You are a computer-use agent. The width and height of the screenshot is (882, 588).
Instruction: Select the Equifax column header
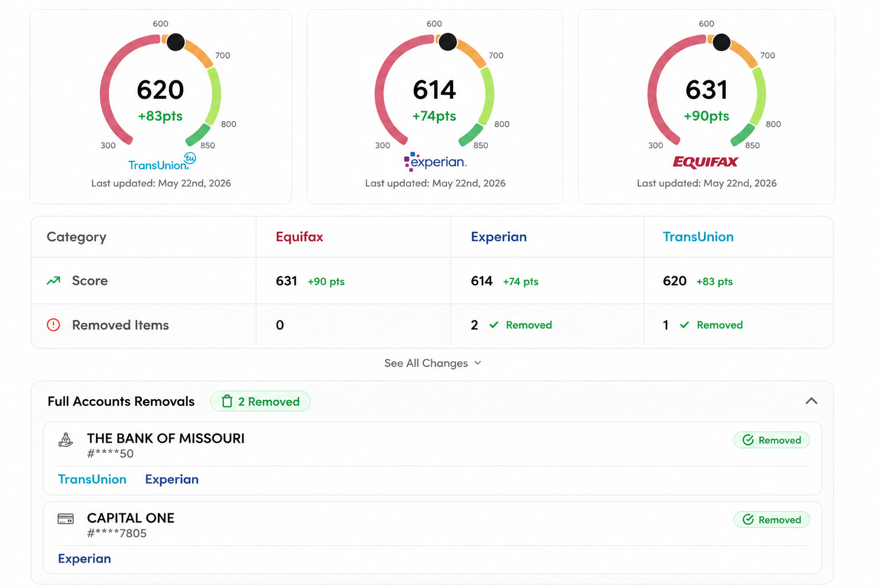point(299,237)
